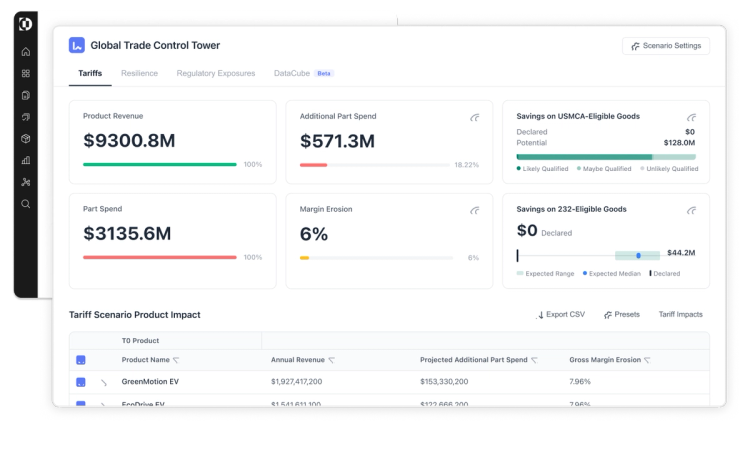Toggle the GreenMotion EV row checkbox

point(81,382)
